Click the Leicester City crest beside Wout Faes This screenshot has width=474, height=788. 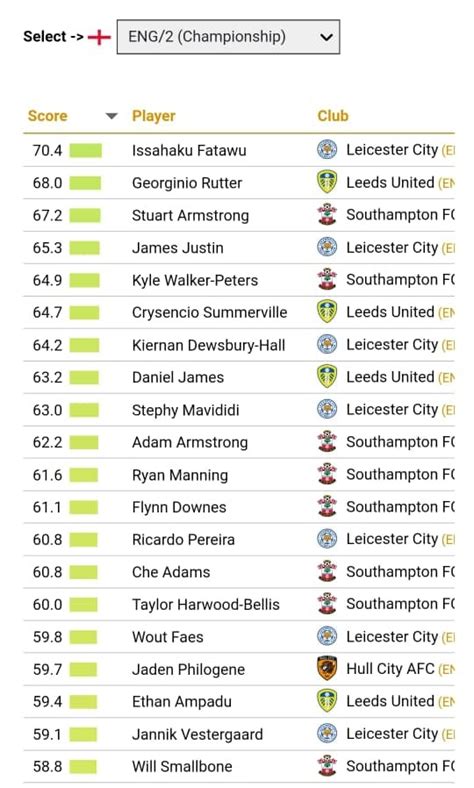[327, 636]
